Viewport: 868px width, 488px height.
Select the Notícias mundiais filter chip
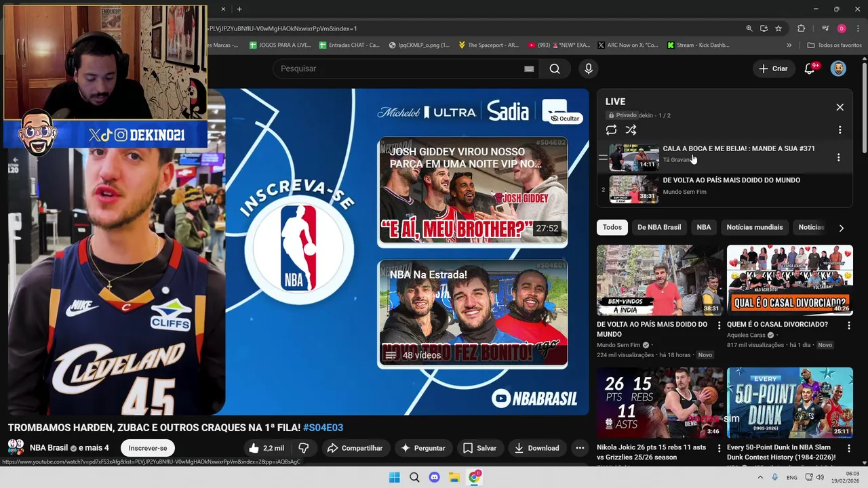[755, 227]
